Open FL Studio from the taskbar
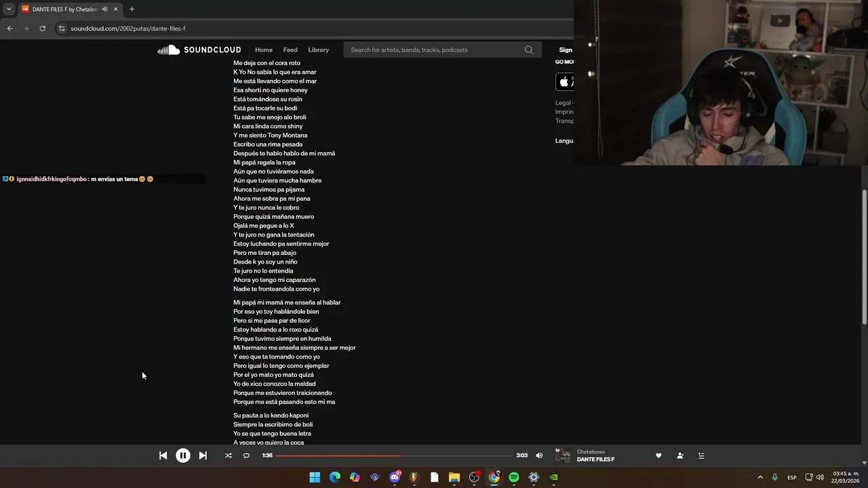Viewport: 868px width, 488px height. point(414,477)
